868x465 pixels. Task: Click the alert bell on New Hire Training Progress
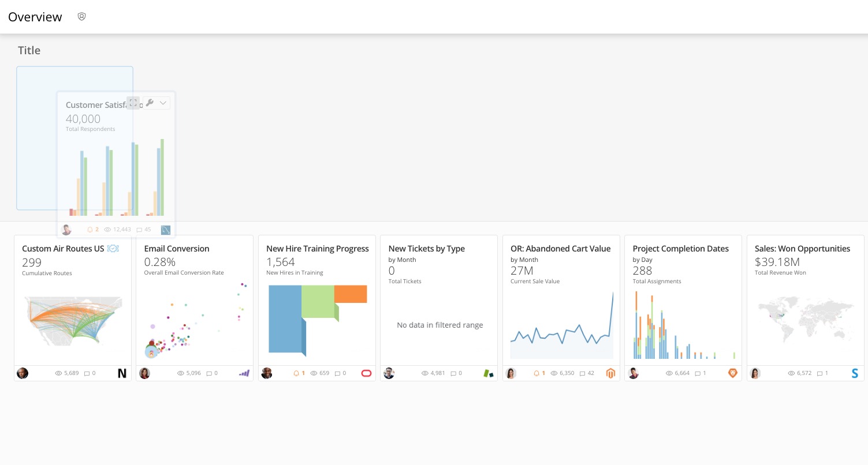[296, 373]
